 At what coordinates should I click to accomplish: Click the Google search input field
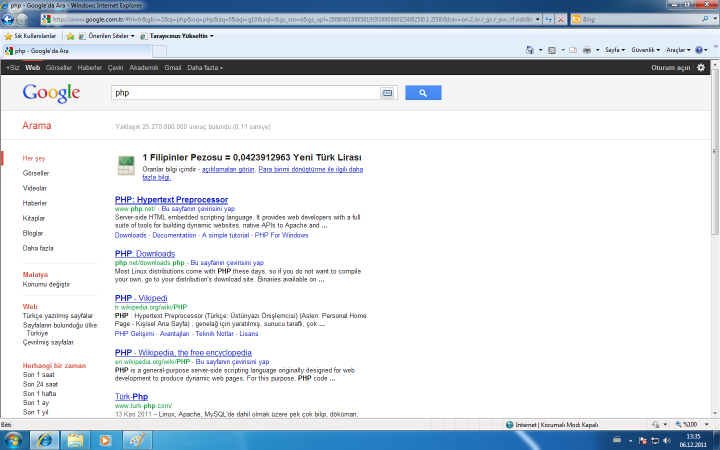click(245, 92)
